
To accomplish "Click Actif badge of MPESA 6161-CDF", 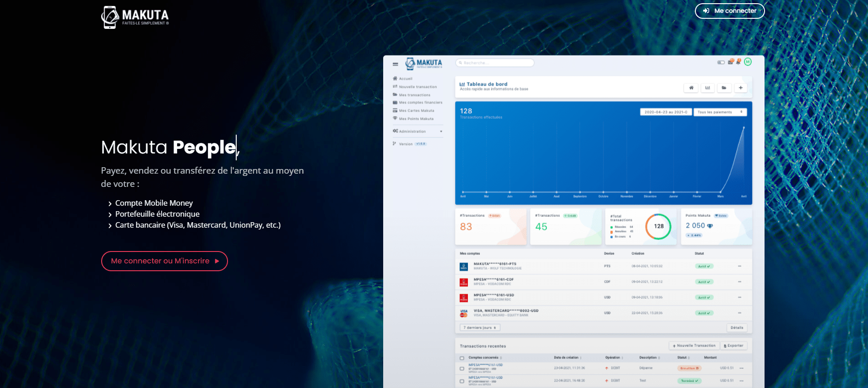I will (x=704, y=282).
